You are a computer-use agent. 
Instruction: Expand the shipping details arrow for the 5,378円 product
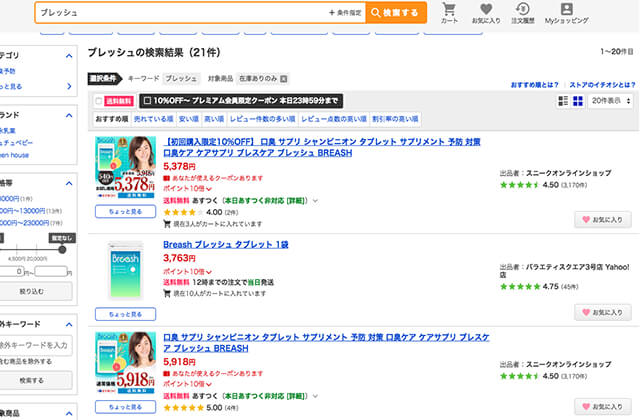tap(315, 201)
